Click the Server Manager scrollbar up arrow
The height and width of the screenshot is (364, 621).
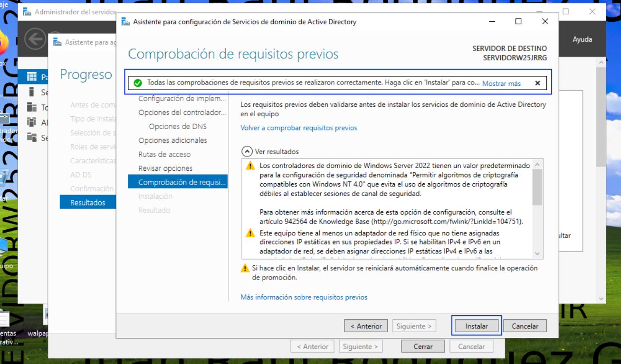tap(602, 62)
